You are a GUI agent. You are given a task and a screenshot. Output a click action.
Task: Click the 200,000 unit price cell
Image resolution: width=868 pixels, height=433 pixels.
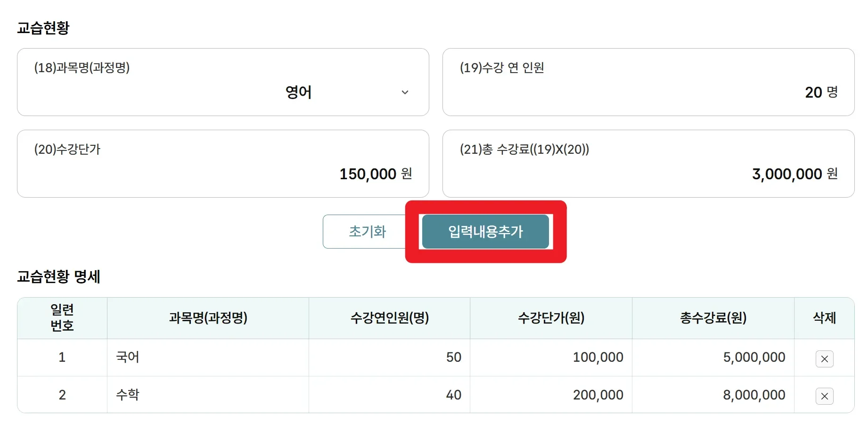tap(598, 395)
